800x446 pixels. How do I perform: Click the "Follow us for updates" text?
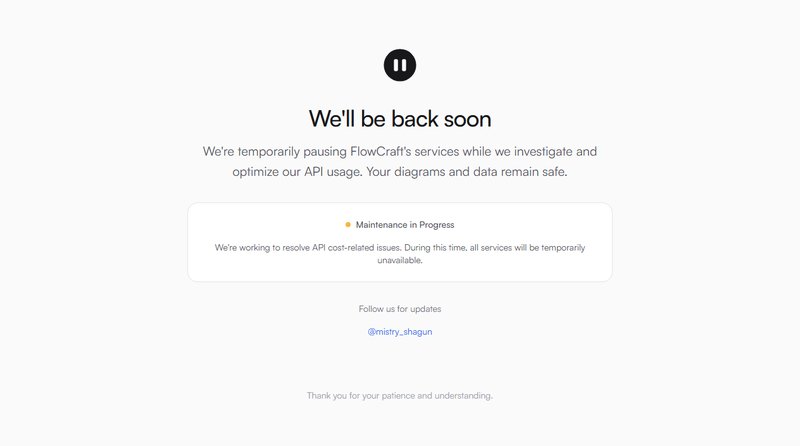(399, 309)
